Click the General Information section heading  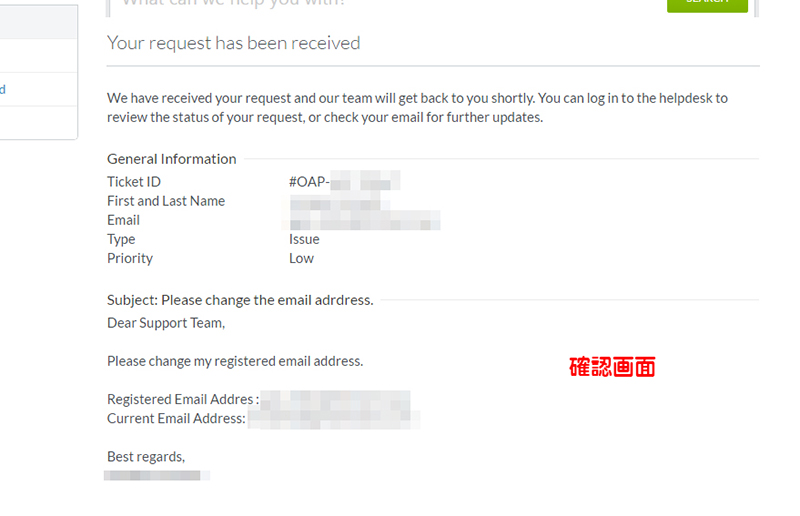[171, 158]
